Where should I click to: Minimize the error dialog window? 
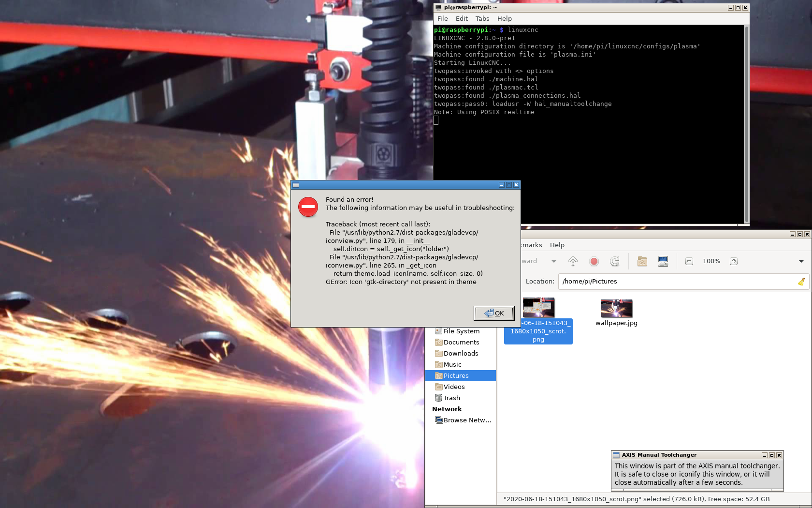tap(502, 185)
